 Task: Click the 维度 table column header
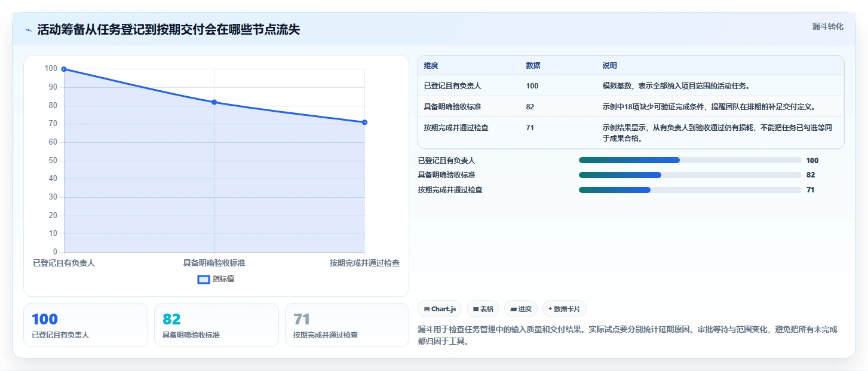(431, 66)
